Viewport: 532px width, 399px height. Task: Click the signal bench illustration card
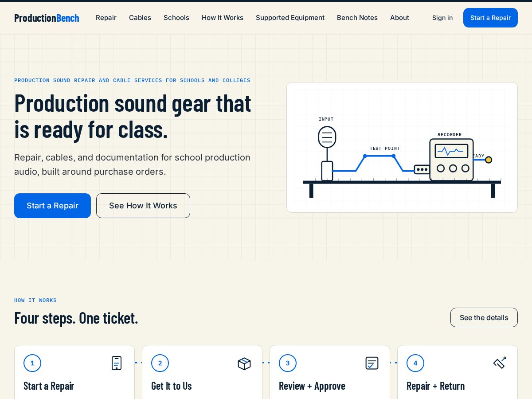[402, 147]
